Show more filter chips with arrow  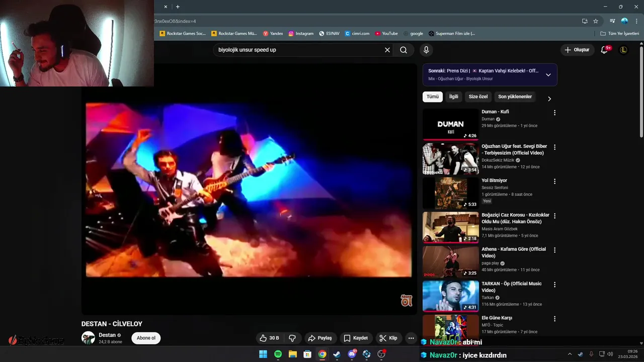click(x=549, y=99)
